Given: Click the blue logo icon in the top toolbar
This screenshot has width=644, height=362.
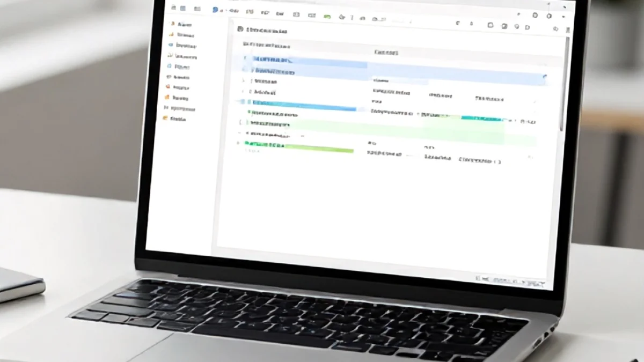Looking at the screenshot, I should point(215,10).
